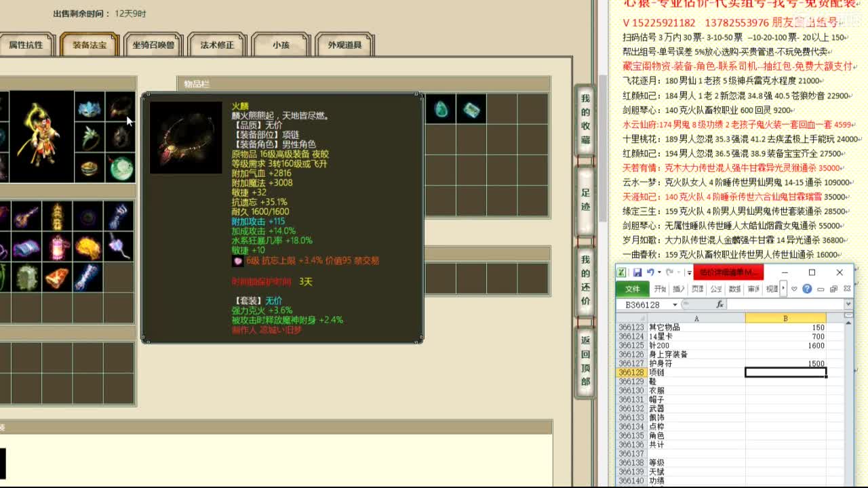
Task: Select the green jade seal treasure icon
Action: coord(27,277)
